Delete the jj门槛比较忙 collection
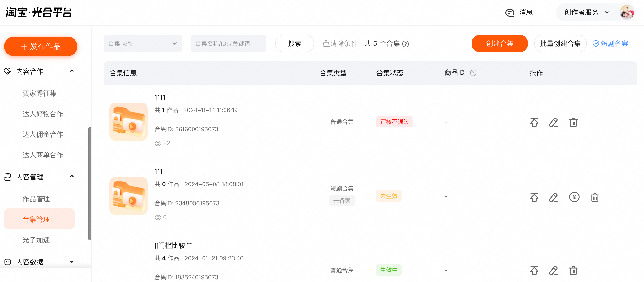Image resolution: width=644 pixels, height=282 pixels. click(x=573, y=270)
